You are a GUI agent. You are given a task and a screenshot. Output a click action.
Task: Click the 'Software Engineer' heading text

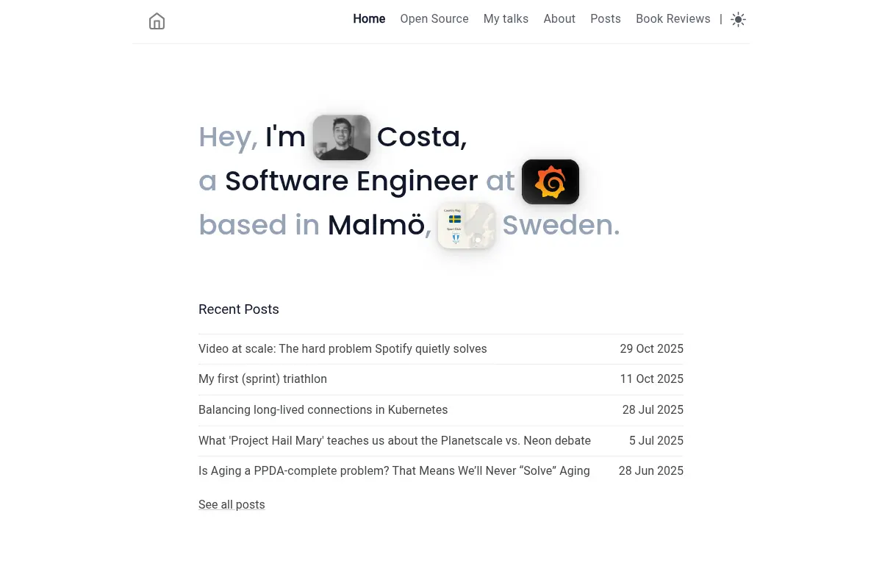351,181
